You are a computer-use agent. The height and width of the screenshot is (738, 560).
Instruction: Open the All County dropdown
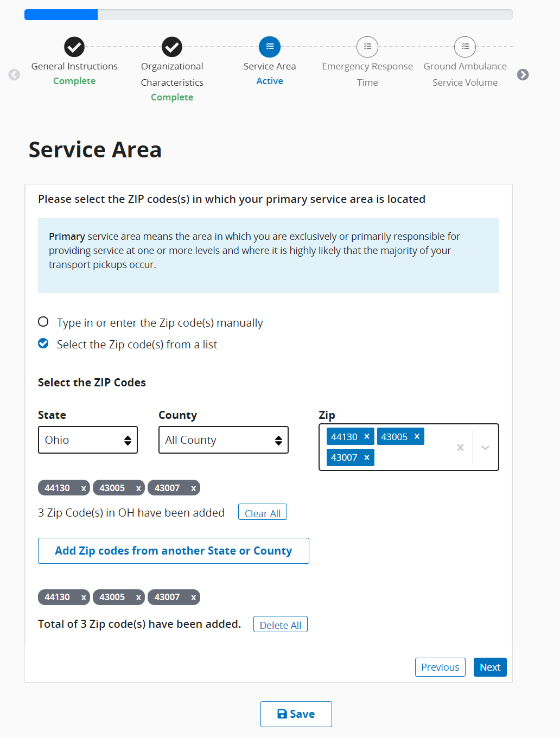(223, 440)
